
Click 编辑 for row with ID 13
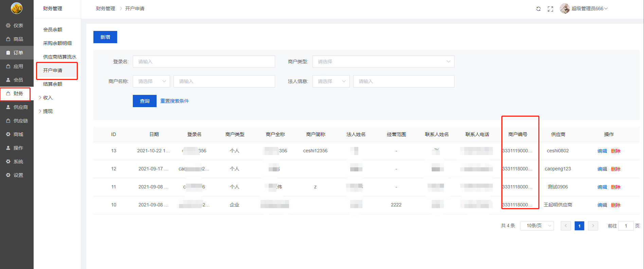(602, 151)
